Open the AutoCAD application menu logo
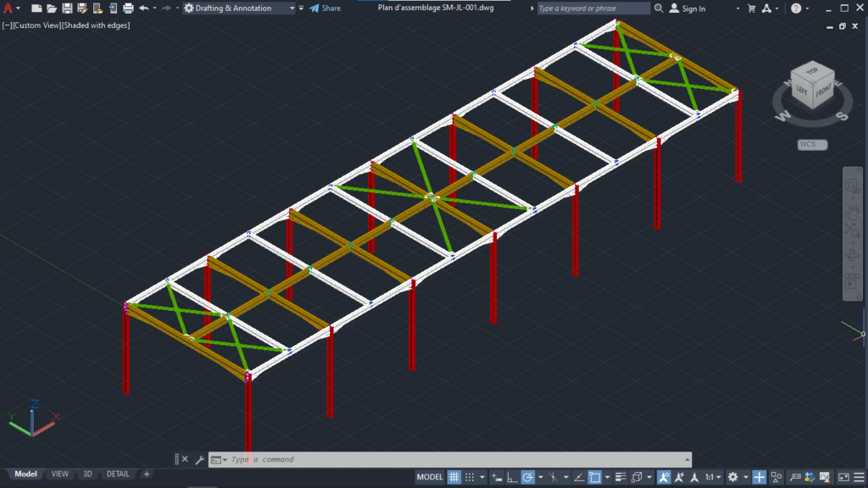Viewport: 868px width, 488px height. pos(8,8)
